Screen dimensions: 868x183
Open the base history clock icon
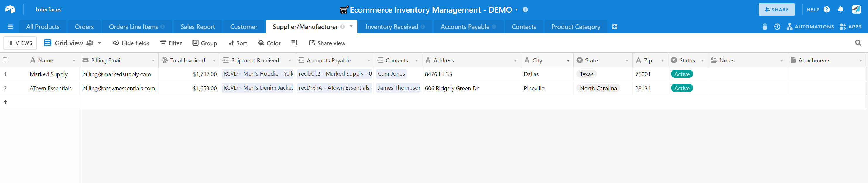click(x=777, y=27)
